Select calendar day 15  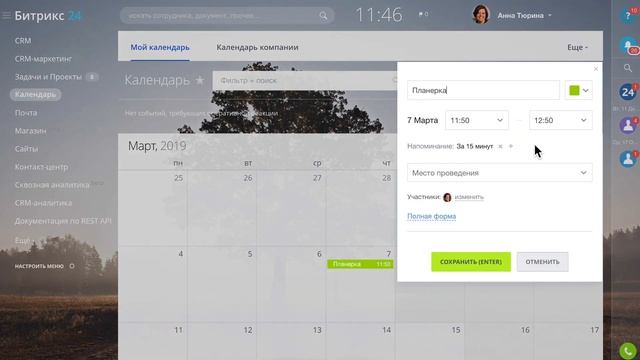pyautogui.click(x=456, y=330)
